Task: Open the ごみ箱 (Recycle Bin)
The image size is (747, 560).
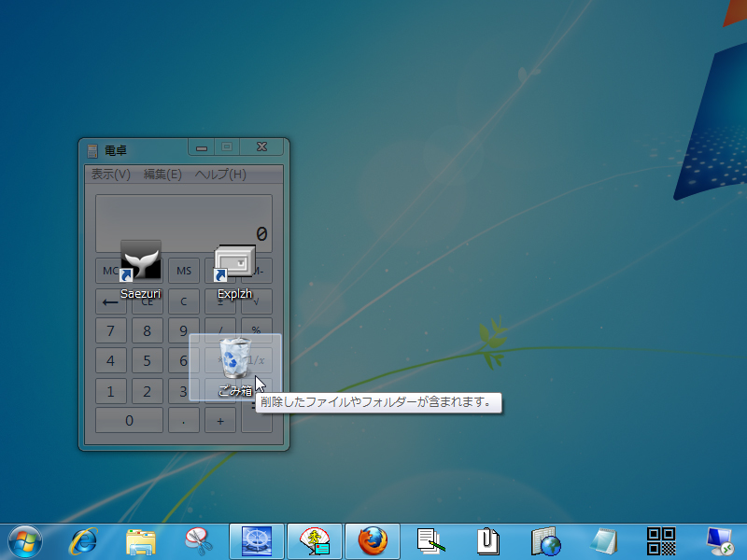Action: (x=233, y=359)
